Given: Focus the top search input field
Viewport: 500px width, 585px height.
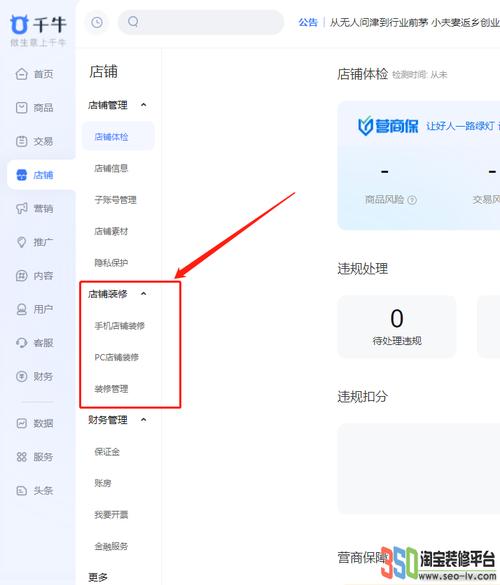Looking at the screenshot, I should [x=201, y=22].
